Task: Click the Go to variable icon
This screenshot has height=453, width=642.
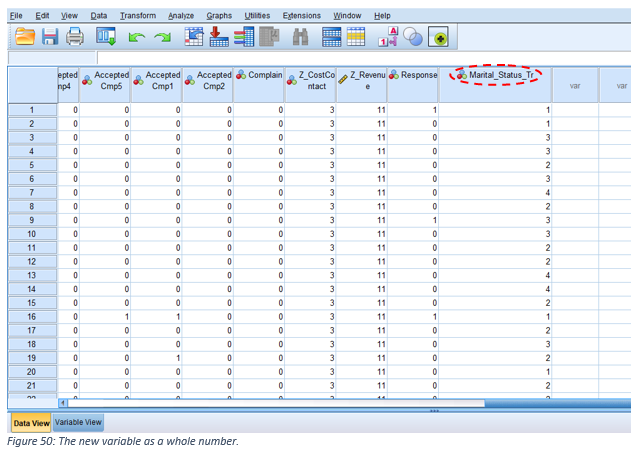Action: 219,38
